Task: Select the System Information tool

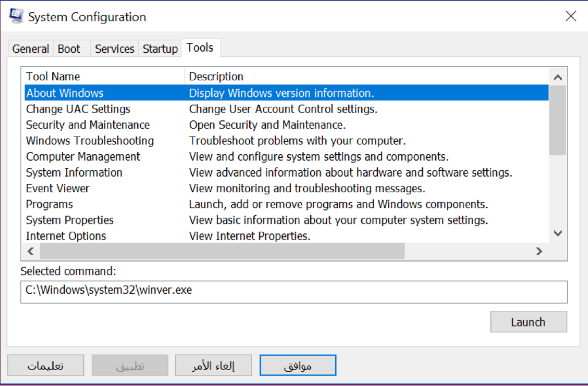Action: (x=287, y=173)
